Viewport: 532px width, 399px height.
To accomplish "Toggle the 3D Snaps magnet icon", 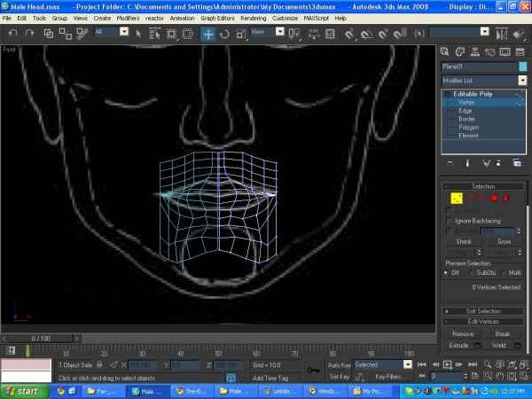I will click(x=349, y=34).
